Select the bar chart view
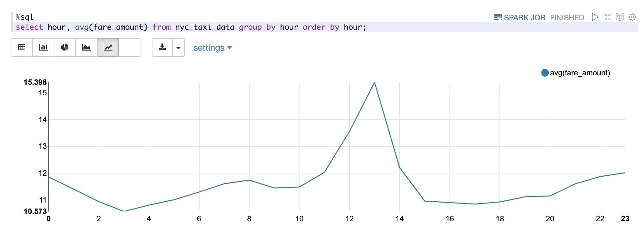Image resolution: width=644 pixels, height=245 pixels. 43,47
